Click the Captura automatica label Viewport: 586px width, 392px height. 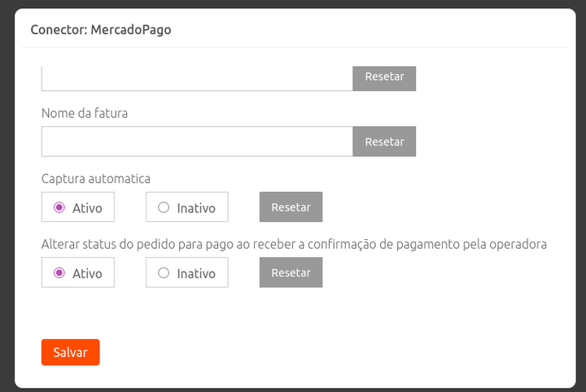pyautogui.click(x=96, y=178)
